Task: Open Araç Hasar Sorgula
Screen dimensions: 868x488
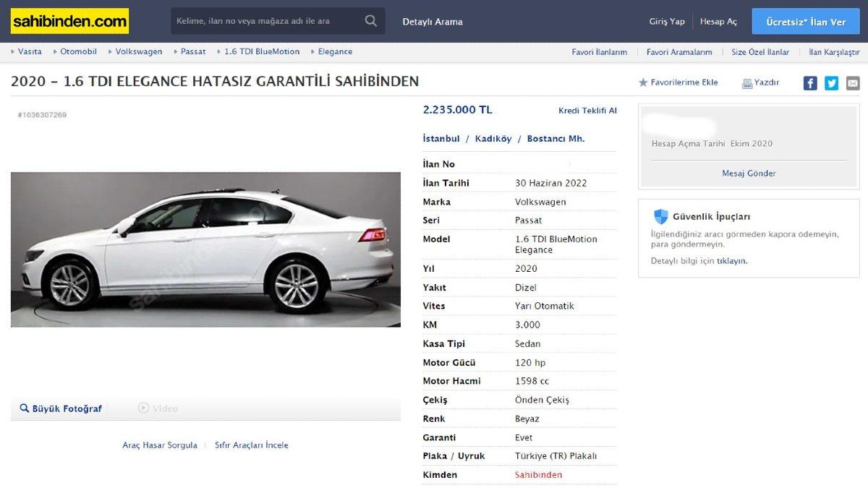Action: [x=159, y=445]
